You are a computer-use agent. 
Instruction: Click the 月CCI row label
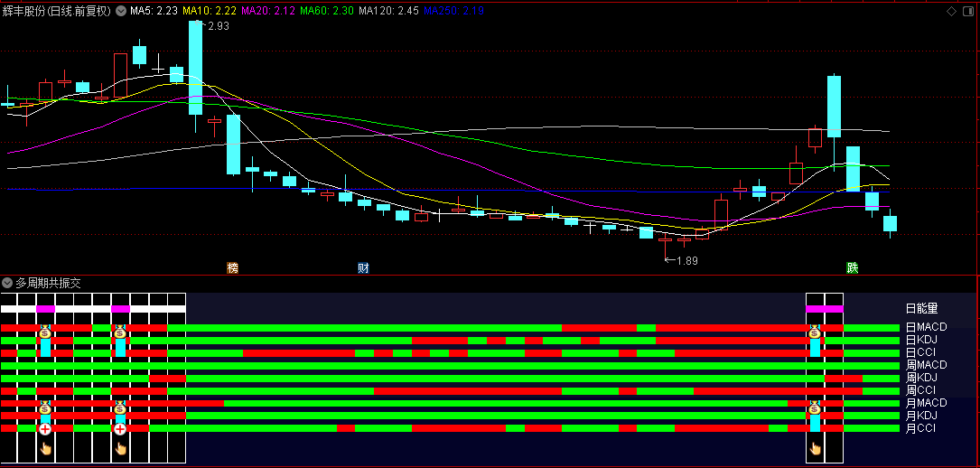pos(920,428)
